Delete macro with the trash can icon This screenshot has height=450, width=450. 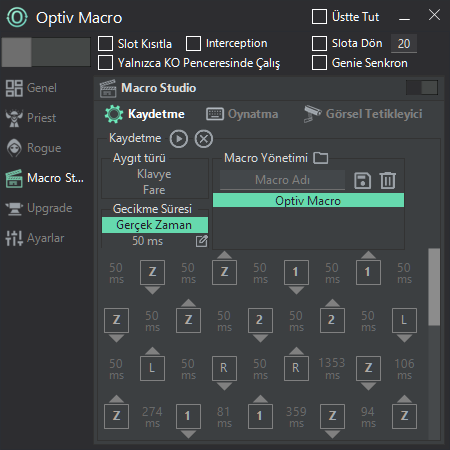[x=388, y=180]
